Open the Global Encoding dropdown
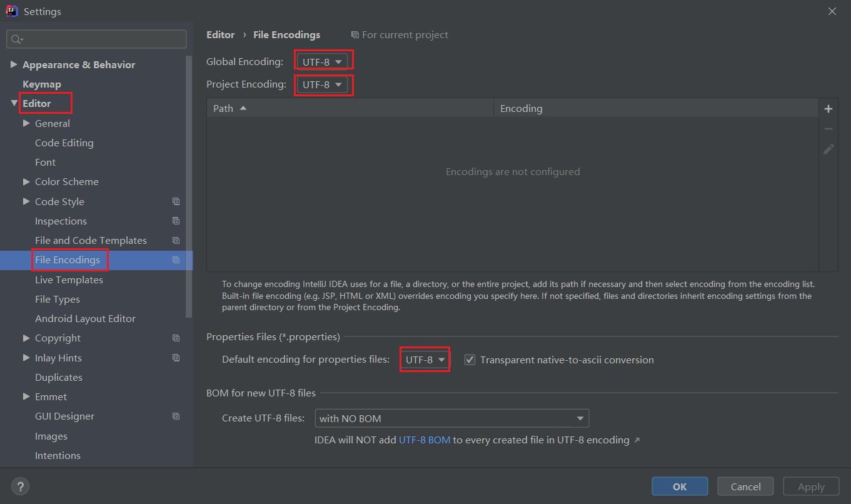The height and width of the screenshot is (504, 851). click(323, 62)
